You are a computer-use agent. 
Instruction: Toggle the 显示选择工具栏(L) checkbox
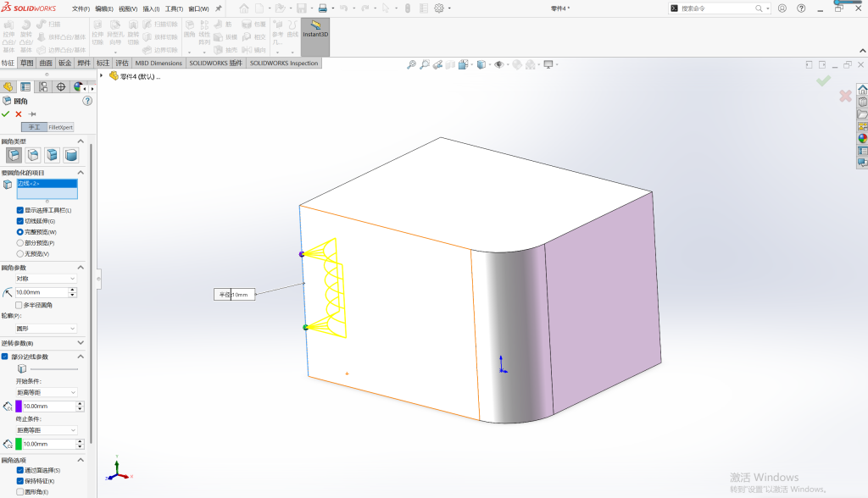tap(20, 210)
